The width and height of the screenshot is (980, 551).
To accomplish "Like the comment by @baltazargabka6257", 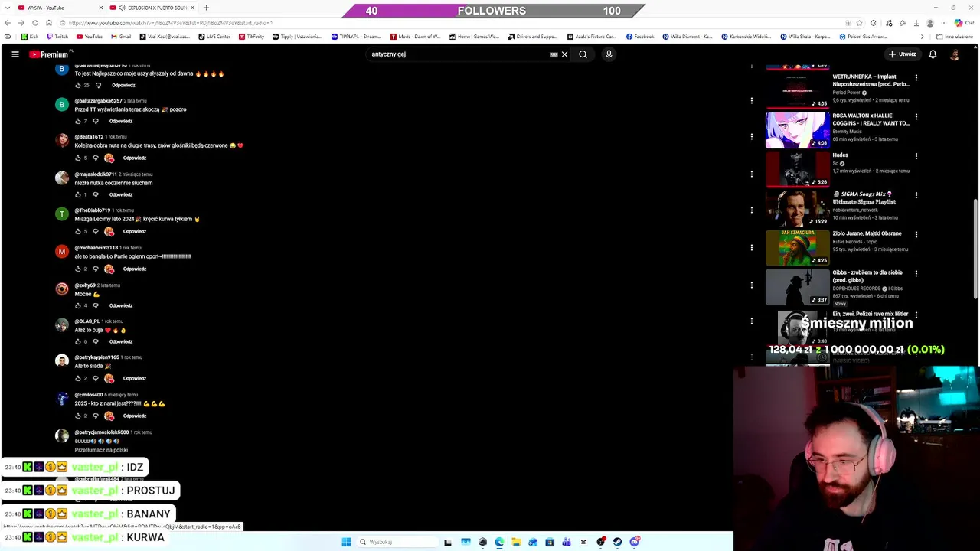I will [77, 121].
